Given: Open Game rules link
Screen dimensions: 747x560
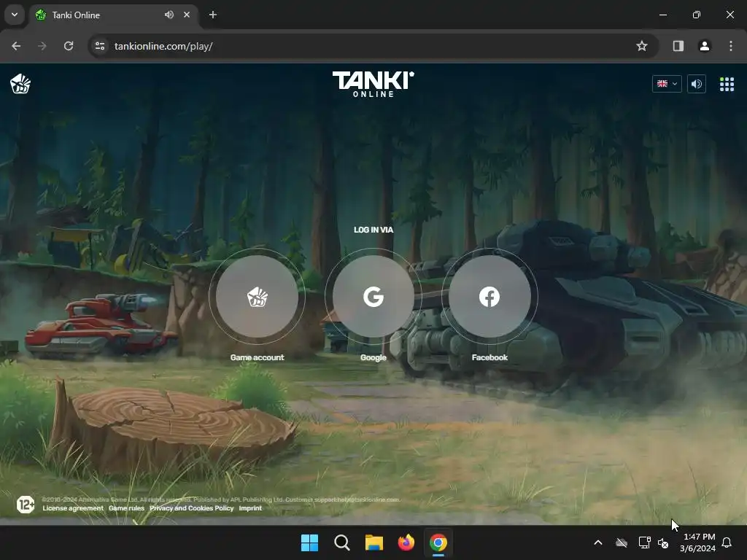Looking at the screenshot, I should (126, 508).
